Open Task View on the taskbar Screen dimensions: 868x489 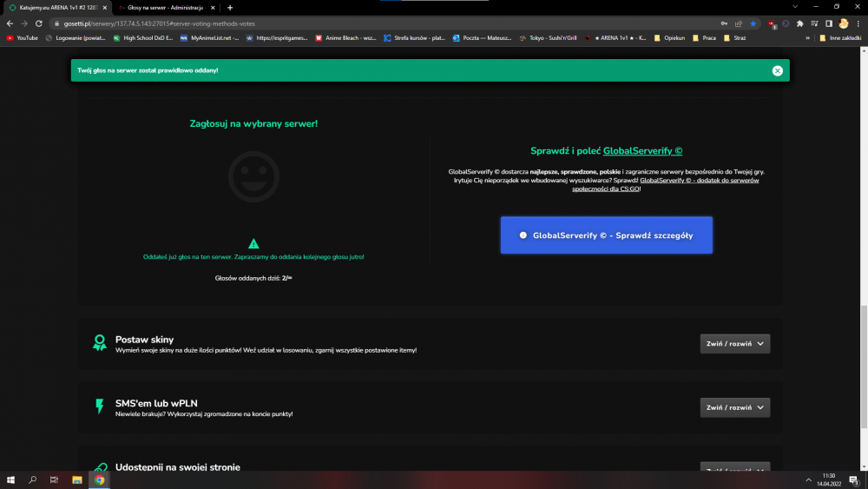click(x=54, y=479)
